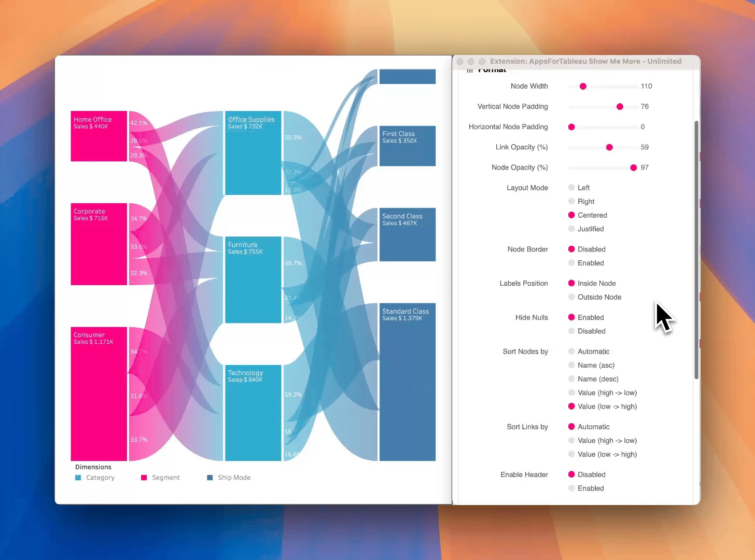
Task: Click the Category legend color swatch
Action: [x=78, y=478]
